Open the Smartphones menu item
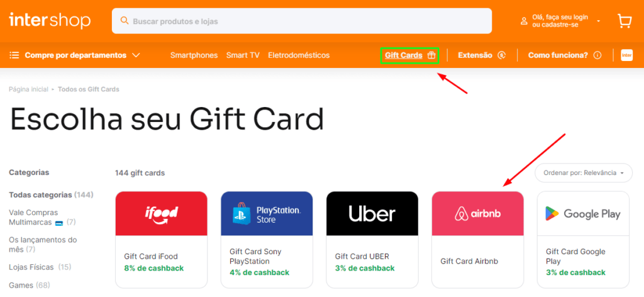 pos(194,55)
